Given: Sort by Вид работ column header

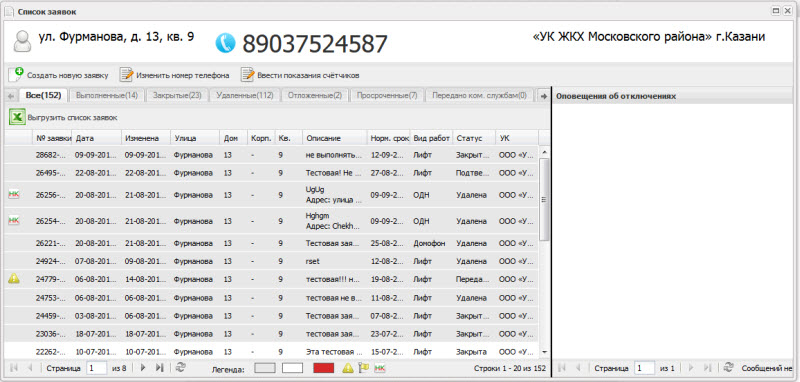Looking at the screenshot, I should pos(432,138).
